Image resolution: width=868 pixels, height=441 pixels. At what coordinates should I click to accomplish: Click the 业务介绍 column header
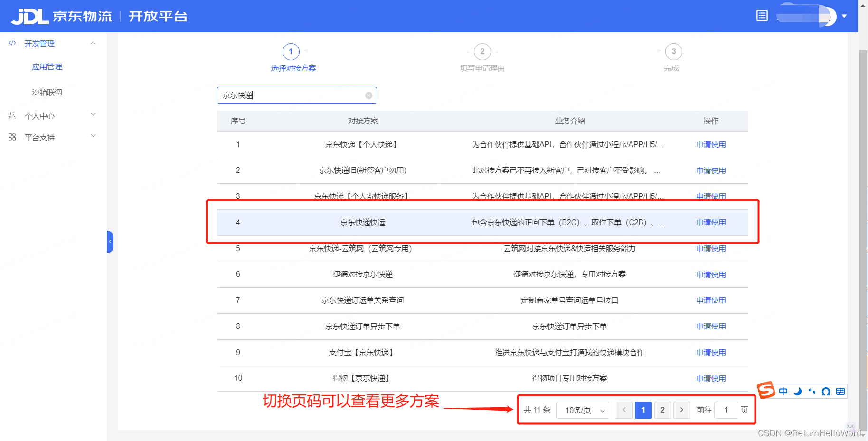570,121
